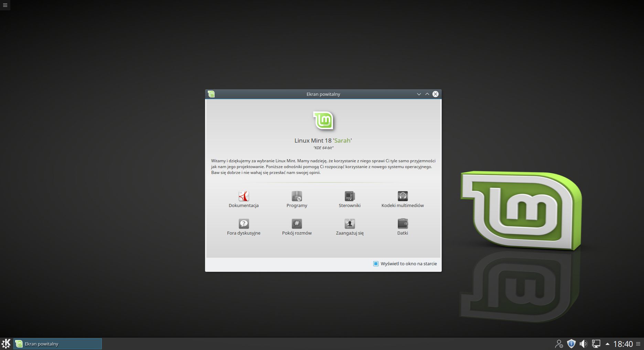The width and height of the screenshot is (644, 350).
Task: Open the Fora dyskusyjne question-mark icon
Action: click(244, 224)
